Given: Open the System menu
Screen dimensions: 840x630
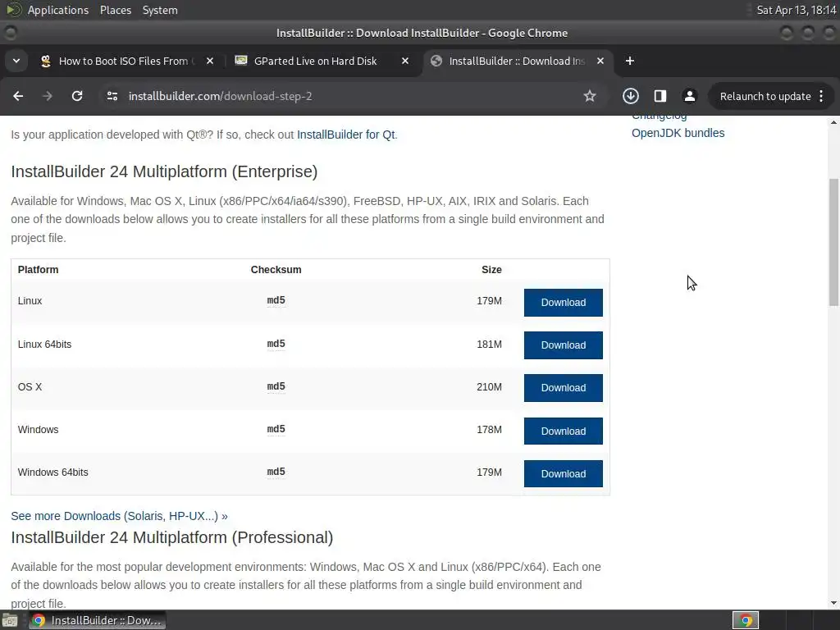Looking at the screenshot, I should click(x=160, y=10).
